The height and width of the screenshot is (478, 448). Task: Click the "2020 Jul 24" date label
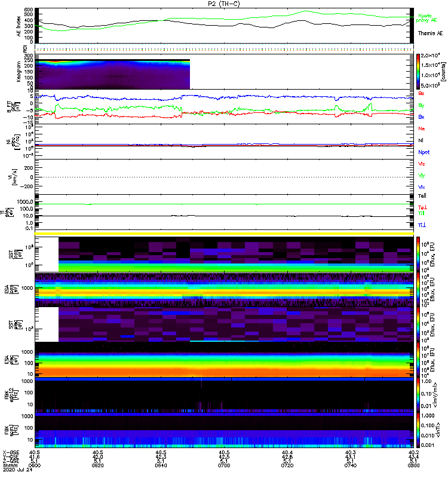[x=18, y=470]
